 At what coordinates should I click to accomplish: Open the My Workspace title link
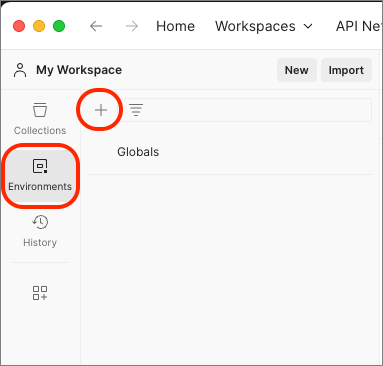[x=79, y=70]
